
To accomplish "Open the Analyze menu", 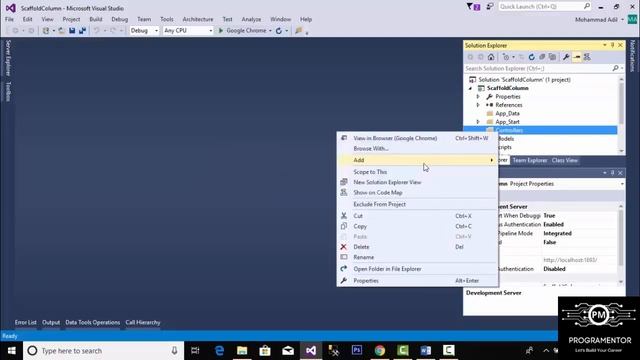I will click(x=251, y=19).
